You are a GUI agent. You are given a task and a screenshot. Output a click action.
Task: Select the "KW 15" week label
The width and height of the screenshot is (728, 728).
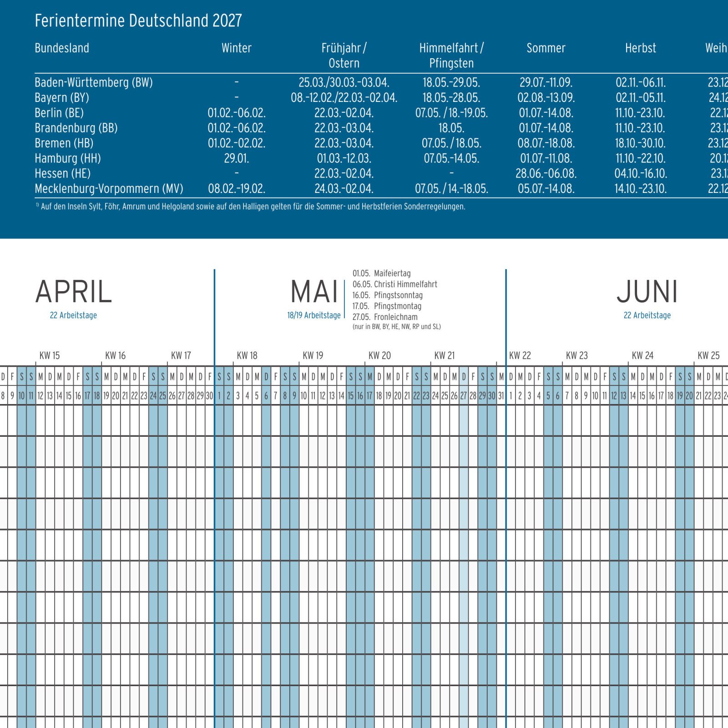pyautogui.click(x=50, y=356)
